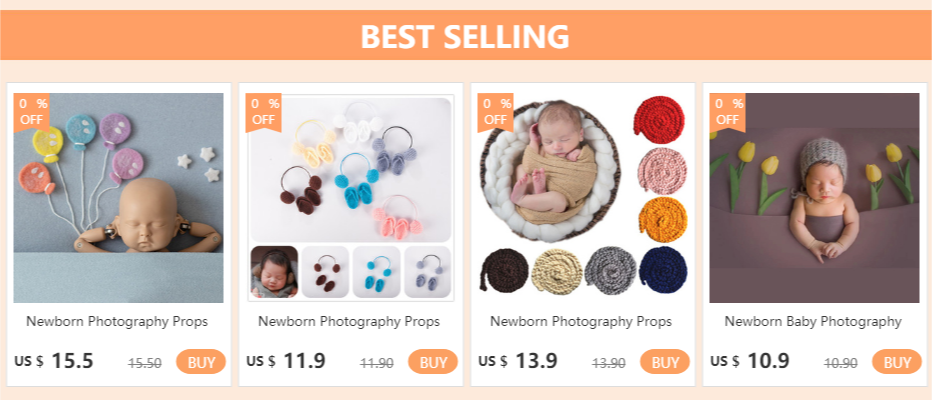Select the blue pom-pom headband small thumbnail

(376, 272)
